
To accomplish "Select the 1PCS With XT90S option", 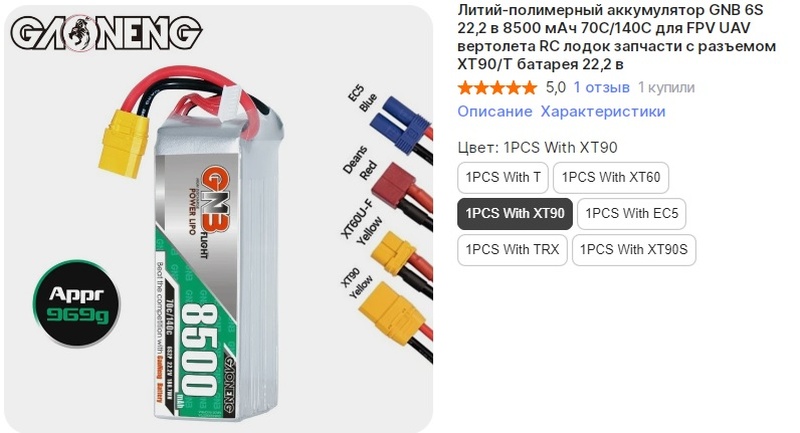I will 634,249.
